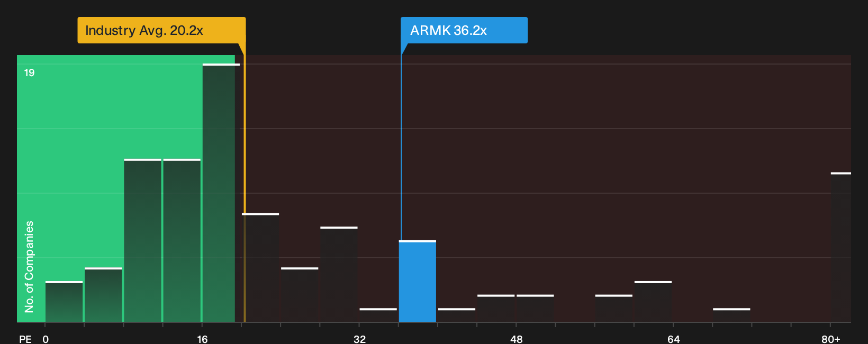Click the first histogram bar at PE 0
The width and height of the screenshot is (868, 344).
[x=64, y=302]
